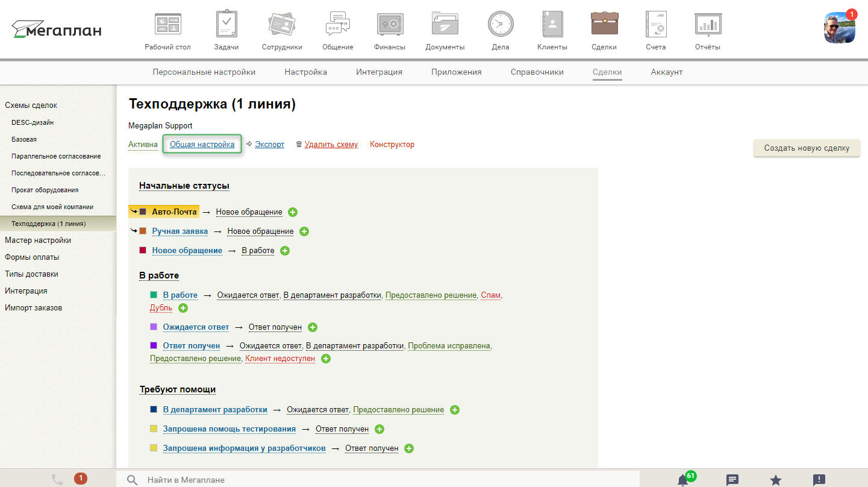Open the chat messages icon in bottom bar
This screenshot has width=868, height=487.
(x=732, y=480)
